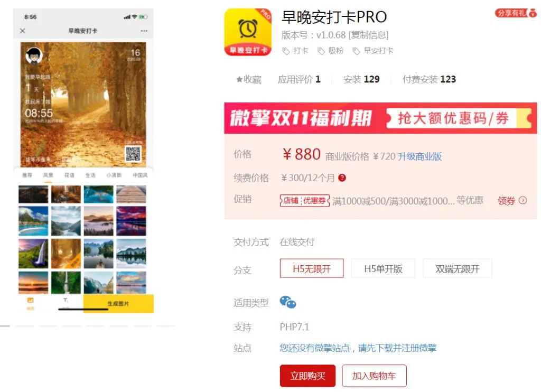Open the three-dot menu in phone preview
This screenshot has width=541, height=392.
(x=144, y=31)
